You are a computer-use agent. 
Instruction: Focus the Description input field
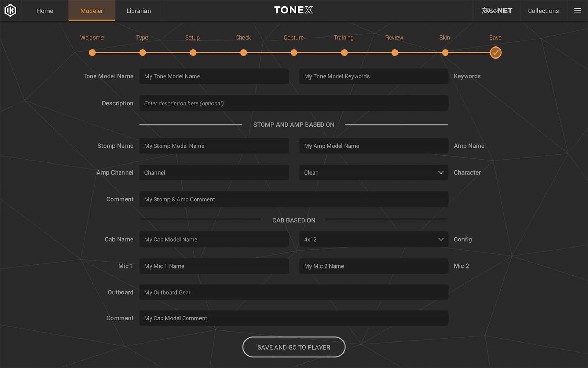(x=294, y=103)
